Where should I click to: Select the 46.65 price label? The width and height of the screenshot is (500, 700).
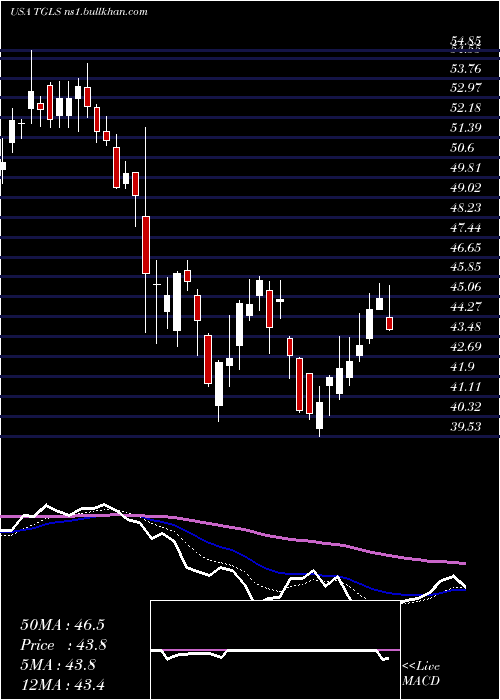tap(466, 248)
